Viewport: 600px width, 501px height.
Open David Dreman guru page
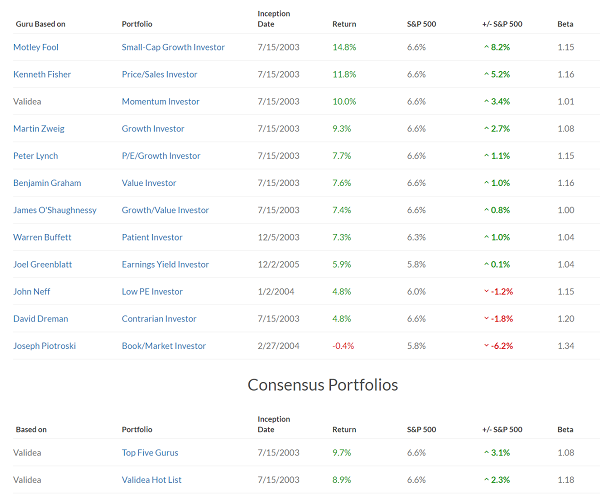41,319
